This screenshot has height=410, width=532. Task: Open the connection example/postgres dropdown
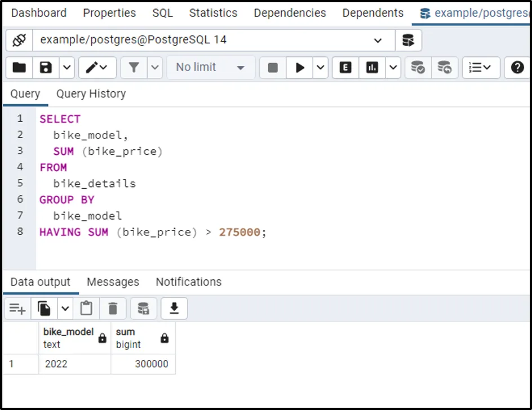tap(377, 40)
